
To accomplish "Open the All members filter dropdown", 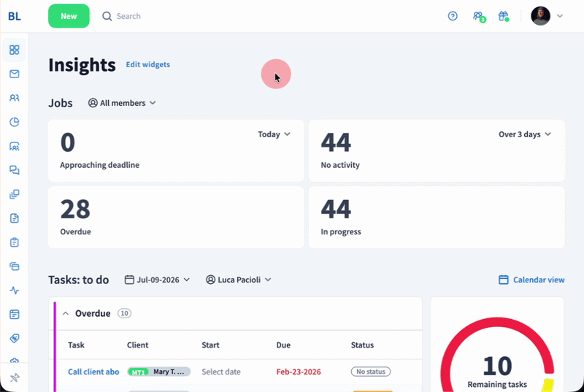I will coord(122,103).
